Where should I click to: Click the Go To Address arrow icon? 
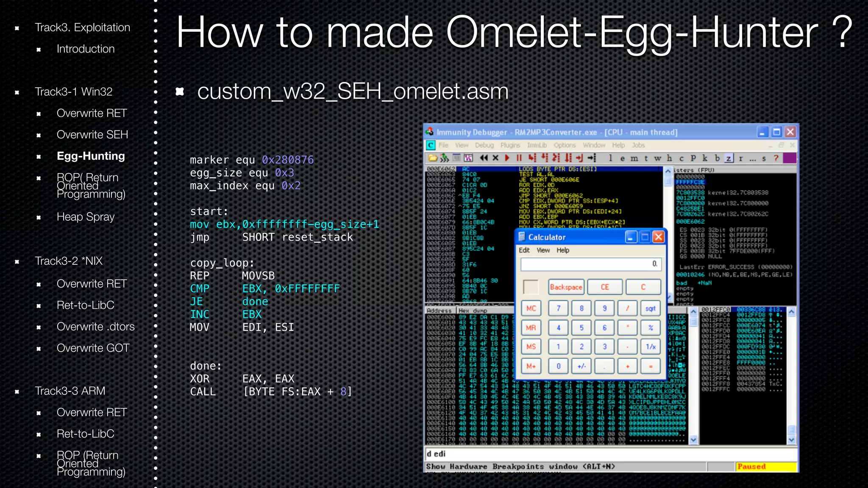click(x=592, y=158)
